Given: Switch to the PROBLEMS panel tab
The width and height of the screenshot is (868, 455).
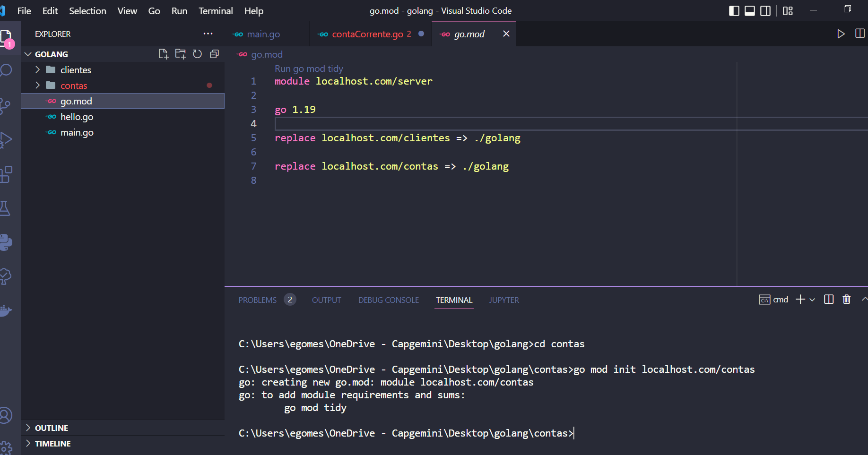Looking at the screenshot, I should pyautogui.click(x=258, y=300).
